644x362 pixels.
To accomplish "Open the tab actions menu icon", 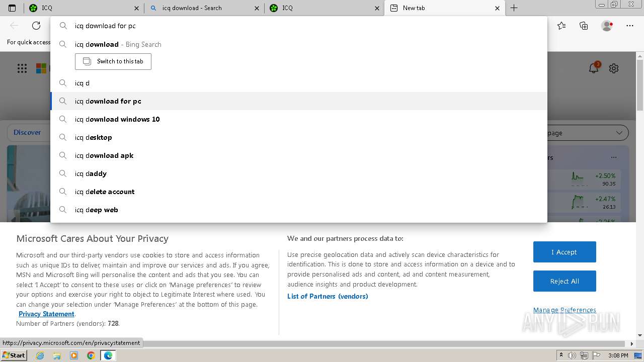I will (x=12, y=8).
